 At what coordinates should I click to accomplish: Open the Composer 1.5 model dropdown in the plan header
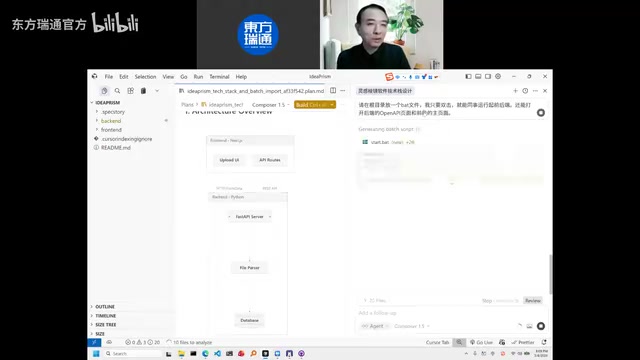(271, 105)
